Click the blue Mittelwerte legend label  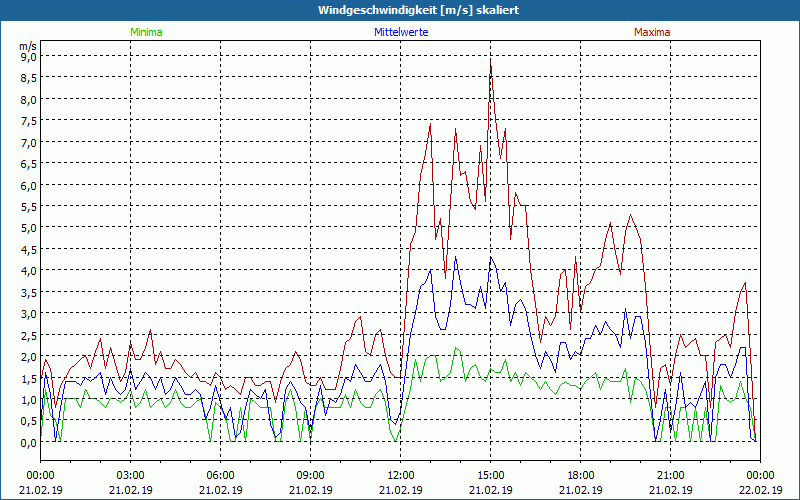(x=401, y=32)
